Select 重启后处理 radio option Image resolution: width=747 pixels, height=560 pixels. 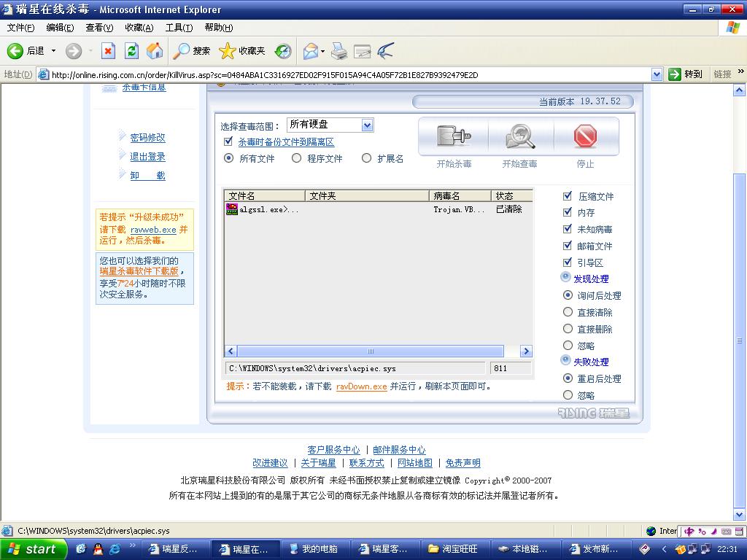[x=568, y=378]
